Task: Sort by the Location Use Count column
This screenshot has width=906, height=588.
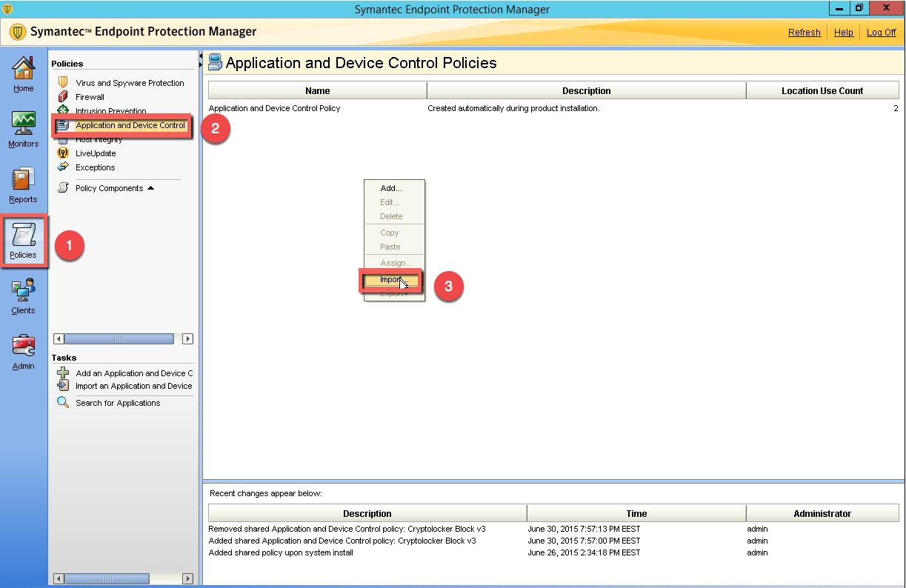Action: tap(822, 91)
